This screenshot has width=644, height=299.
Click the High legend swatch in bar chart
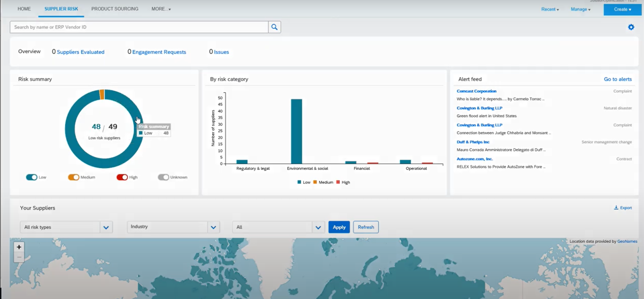tap(338, 182)
